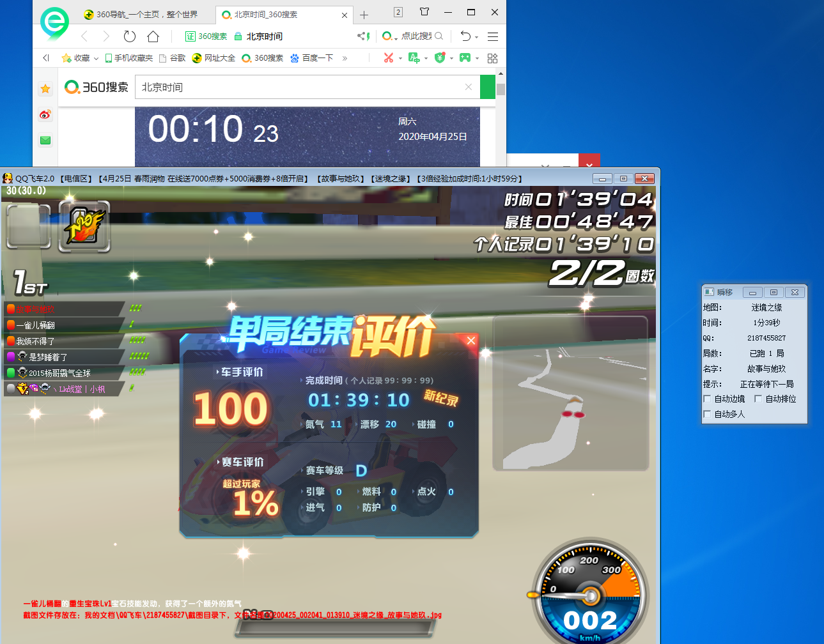Click the browser back arrow
The height and width of the screenshot is (644, 824).
(84, 36)
